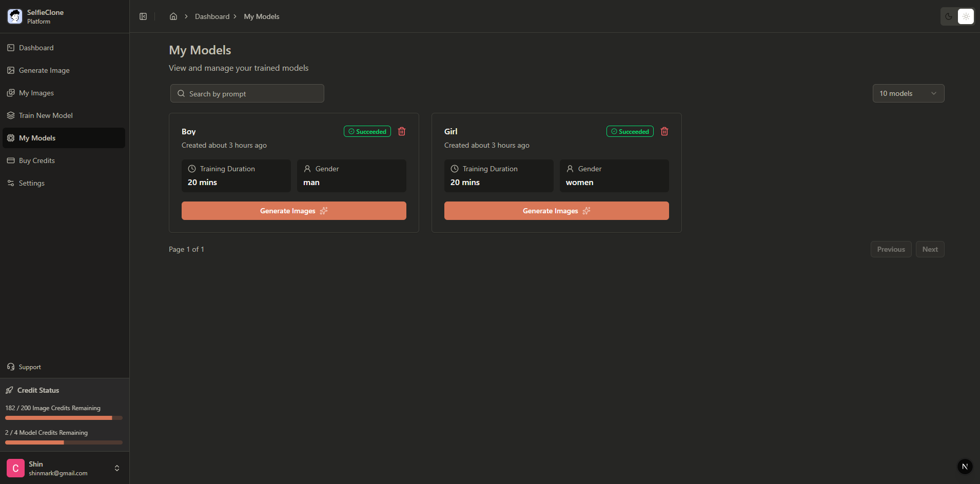
Task: Switch to light mode with the sun toggle
Action: tap(966, 16)
